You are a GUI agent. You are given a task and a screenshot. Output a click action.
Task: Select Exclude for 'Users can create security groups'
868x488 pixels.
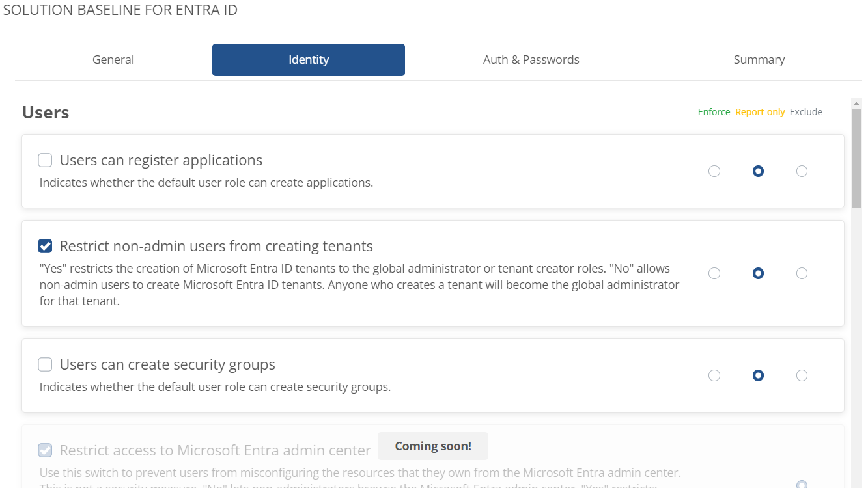point(802,375)
